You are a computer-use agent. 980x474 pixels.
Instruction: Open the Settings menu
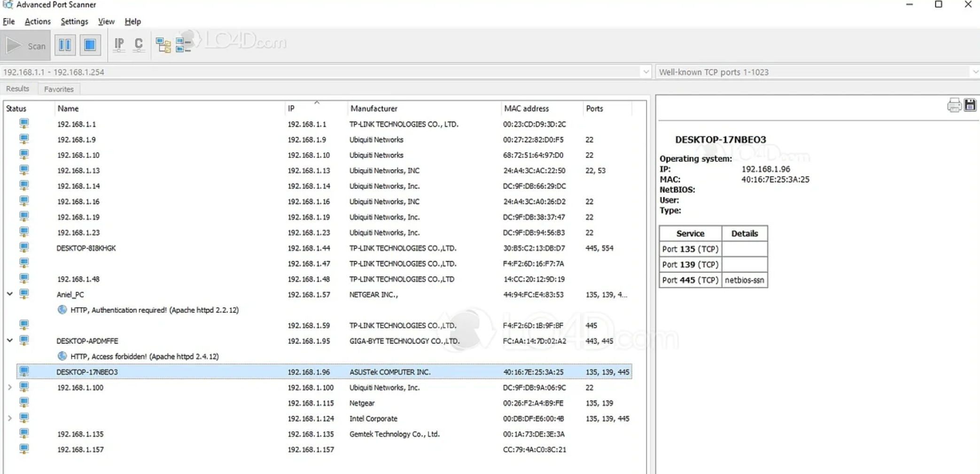(x=74, y=21)
